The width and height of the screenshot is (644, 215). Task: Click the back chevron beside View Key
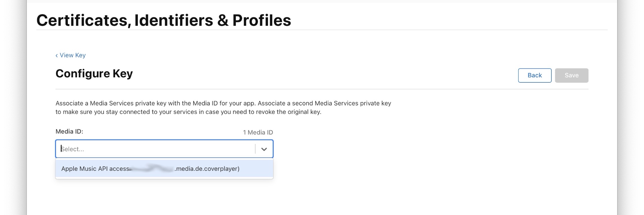(x=57, y=56)
